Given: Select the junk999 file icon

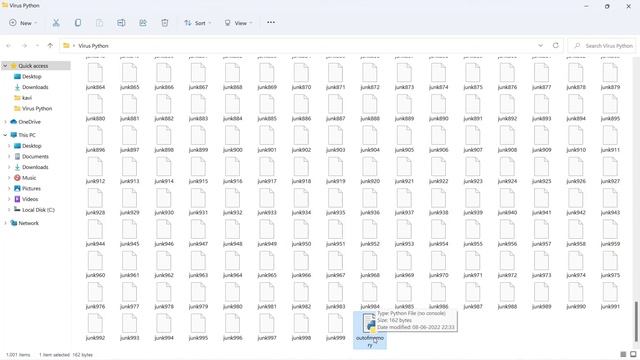Looking at the screenshot, I should (x=336, y=324).
